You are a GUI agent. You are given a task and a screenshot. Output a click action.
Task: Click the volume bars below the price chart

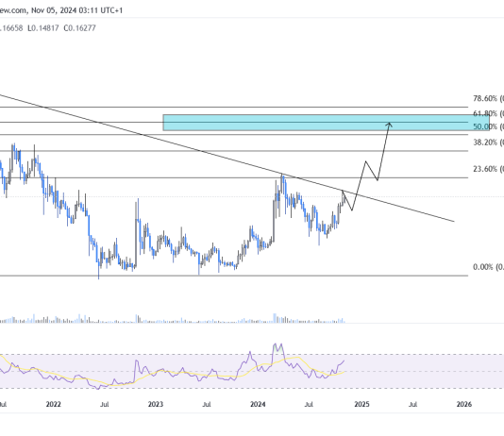point(173,320)
